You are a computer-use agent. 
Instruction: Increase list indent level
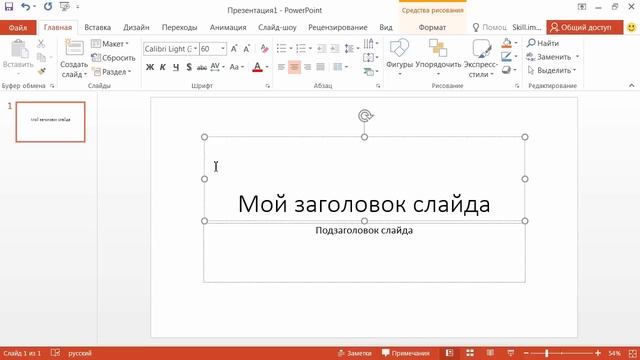(x=335, y=49)
